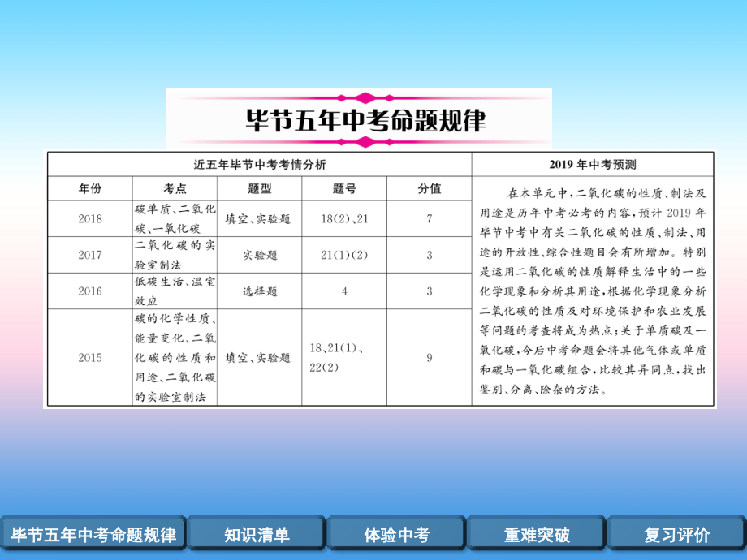Click the 碳的化学性质、能量变化 cell in 2015 row

[x=175, y=358]
